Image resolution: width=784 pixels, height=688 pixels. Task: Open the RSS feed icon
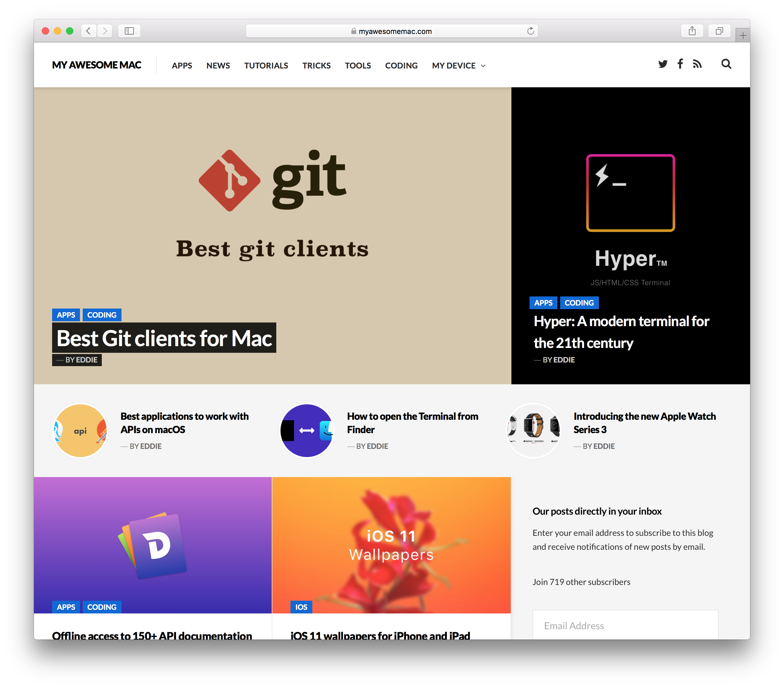point(697,64)
